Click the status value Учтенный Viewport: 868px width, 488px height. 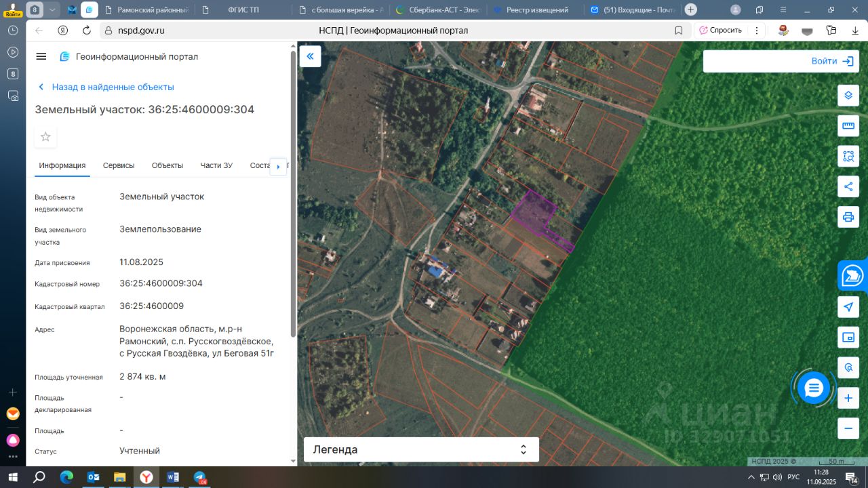point(140,451)
